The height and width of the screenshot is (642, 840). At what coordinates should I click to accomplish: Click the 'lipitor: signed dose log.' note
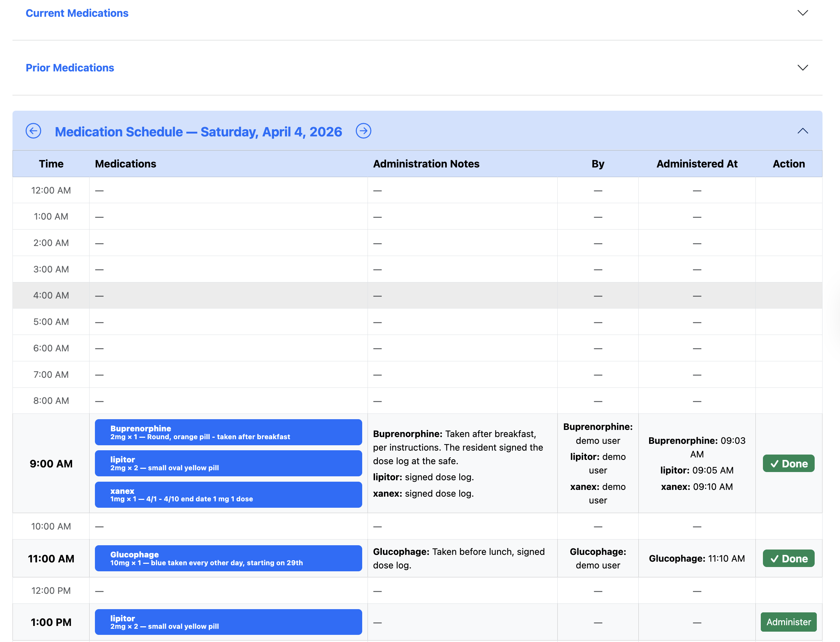tap(423, 477)
